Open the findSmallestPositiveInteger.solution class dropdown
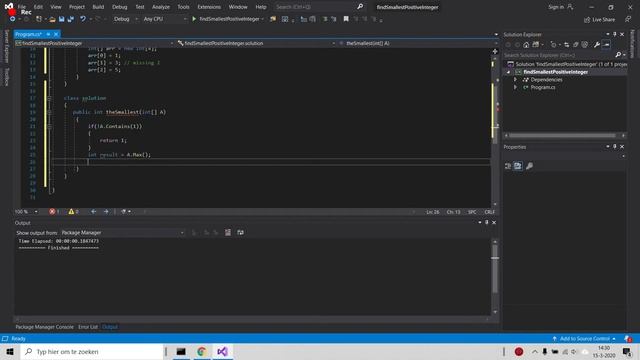 (256, 43)
